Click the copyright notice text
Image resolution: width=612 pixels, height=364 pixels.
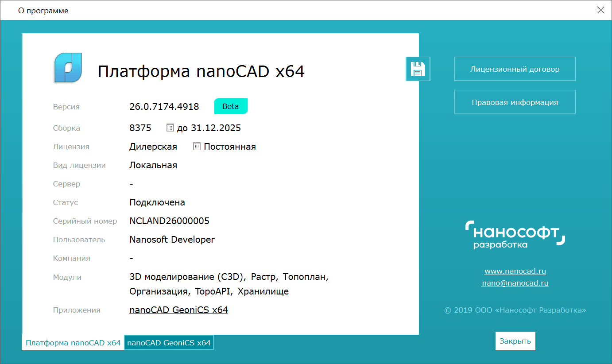pyautogui.click(x=515, y=310)
